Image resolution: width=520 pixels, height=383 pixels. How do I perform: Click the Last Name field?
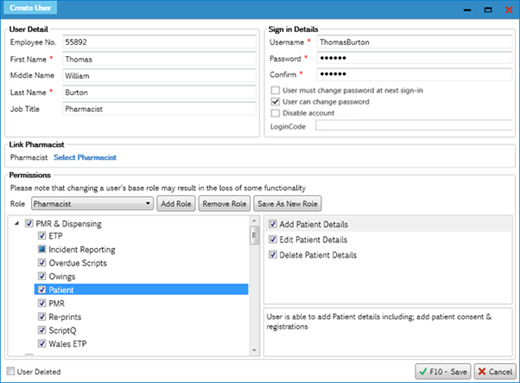[x=159, y=92]
